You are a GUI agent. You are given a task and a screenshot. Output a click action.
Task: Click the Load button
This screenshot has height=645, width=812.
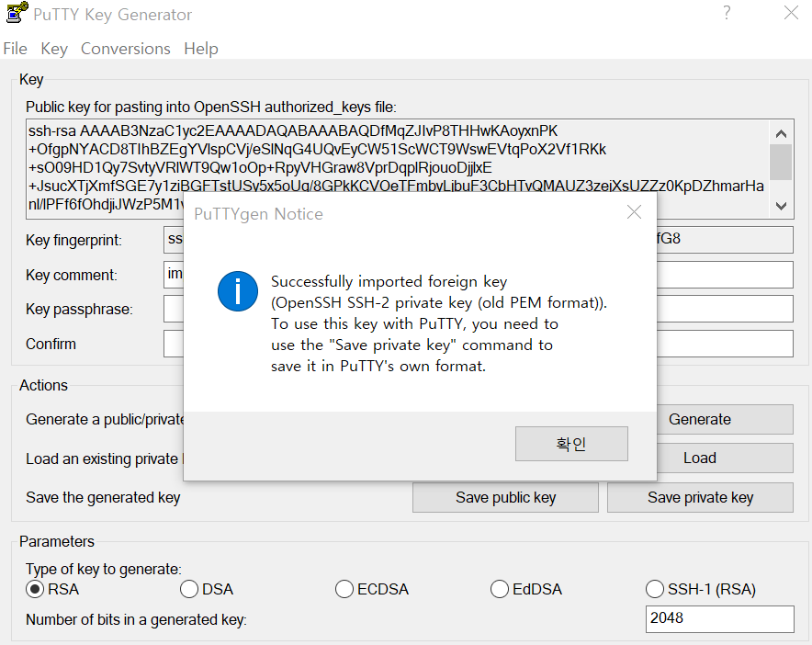click(x=725, y=458)
